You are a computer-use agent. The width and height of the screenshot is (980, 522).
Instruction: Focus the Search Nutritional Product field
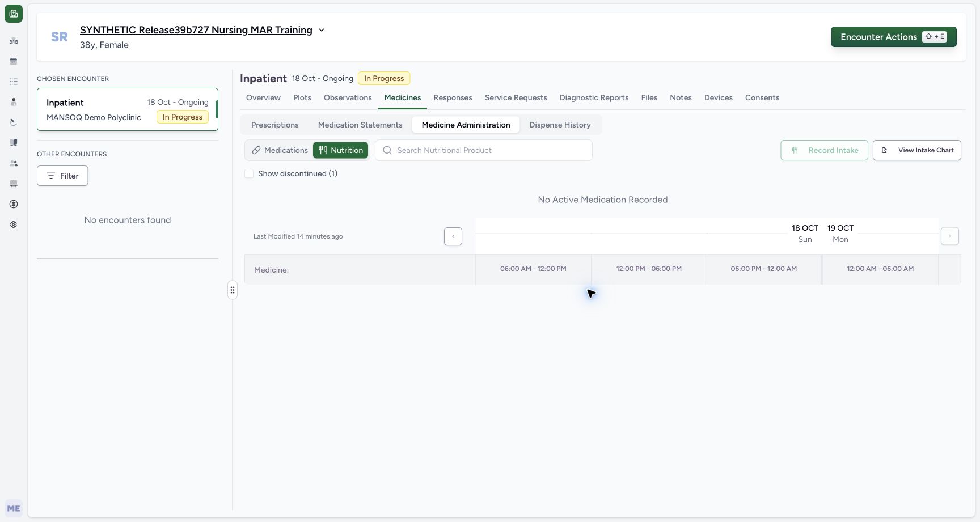click(484, 150)
